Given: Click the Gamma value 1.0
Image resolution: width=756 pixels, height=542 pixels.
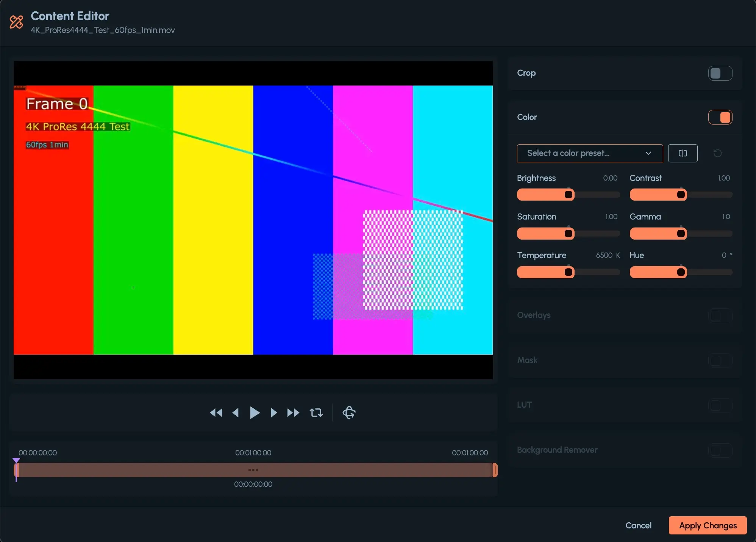Looking at the screenshot, I should tap(726, 217).
